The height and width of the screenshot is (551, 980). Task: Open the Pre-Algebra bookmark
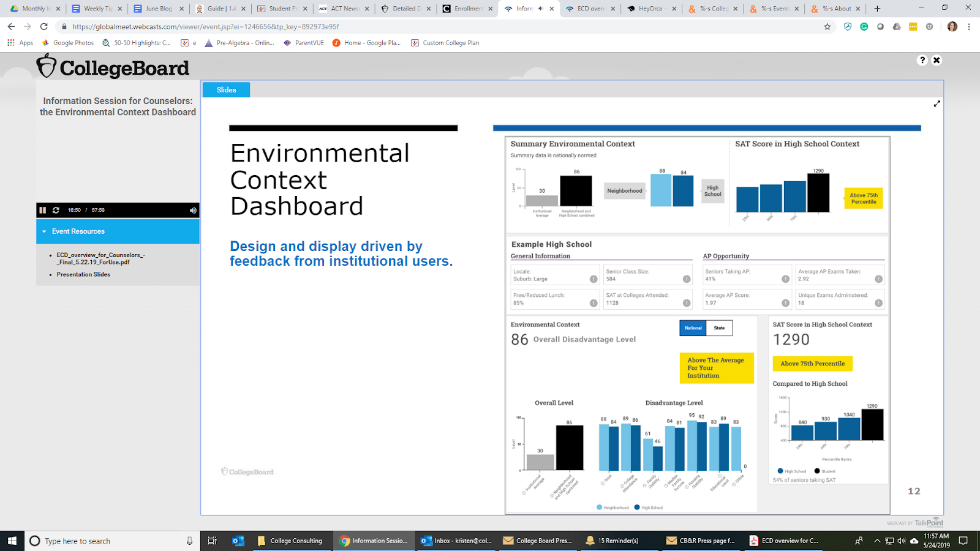pyautogui.click(x=239, y=43)
